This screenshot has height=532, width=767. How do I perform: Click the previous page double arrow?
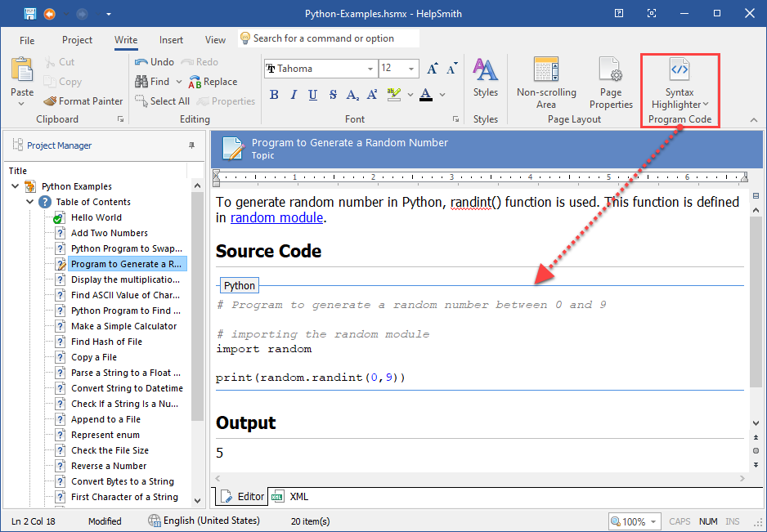(x=756, y=438)
